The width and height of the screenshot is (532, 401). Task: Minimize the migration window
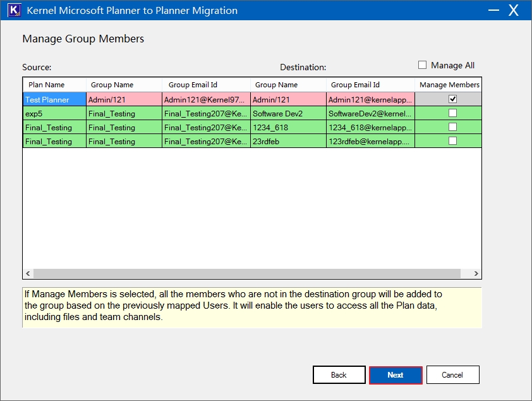(493, 10)
